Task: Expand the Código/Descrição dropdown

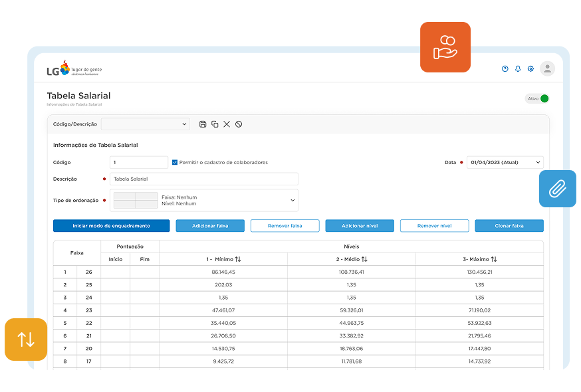Action: (x=146, y=124)
